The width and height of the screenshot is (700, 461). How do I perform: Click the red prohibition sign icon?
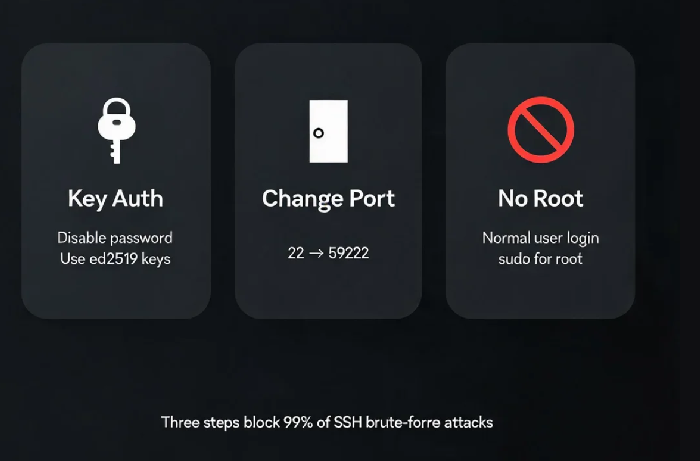541,129
